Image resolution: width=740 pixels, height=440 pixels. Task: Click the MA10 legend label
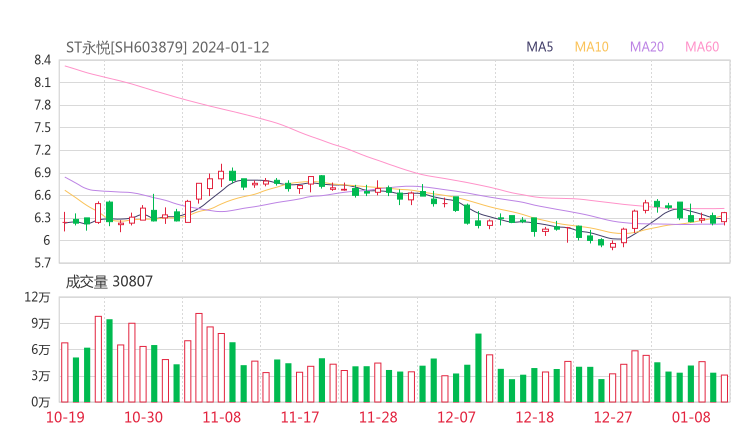pos(591,47)
